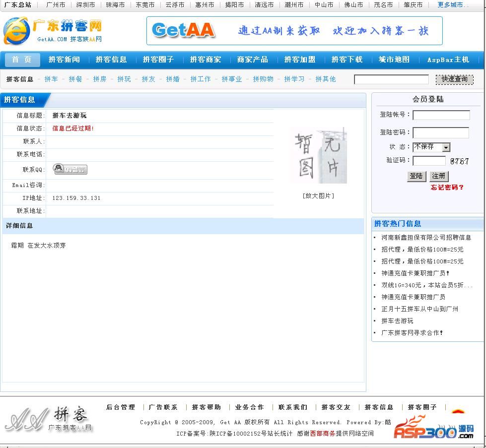
Task: Open 业务合作 footer link
Action: point(250,407)
